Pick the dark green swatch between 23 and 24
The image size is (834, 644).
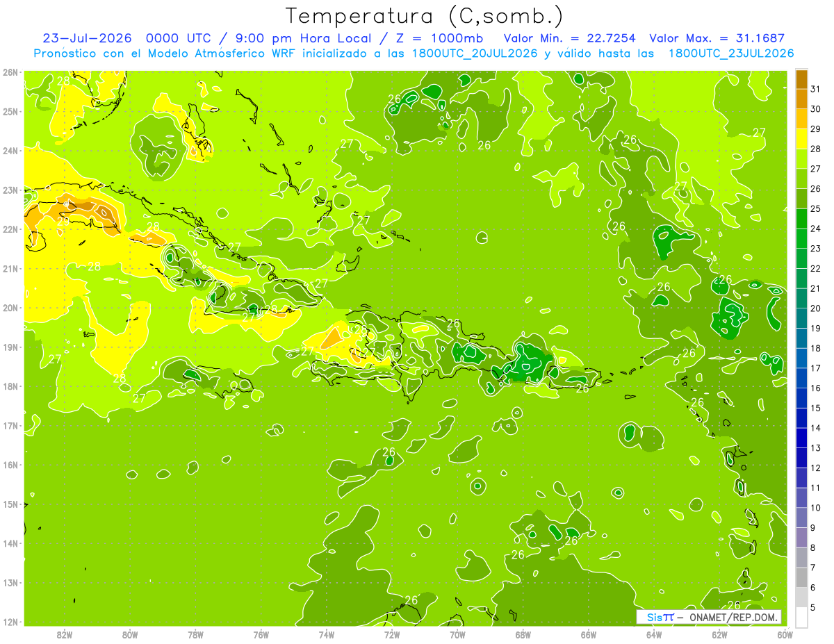click(x=801, y=238)
